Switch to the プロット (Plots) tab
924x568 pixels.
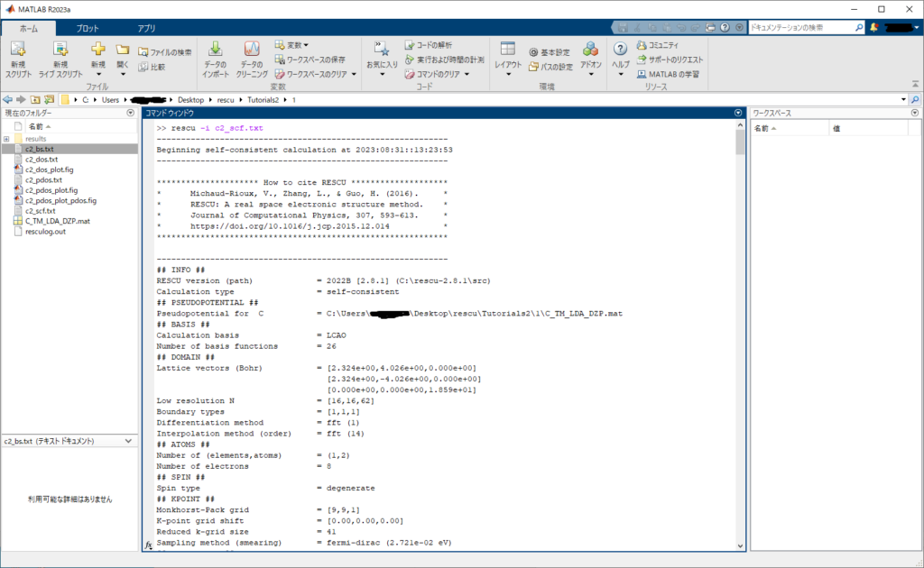point(88,29)
